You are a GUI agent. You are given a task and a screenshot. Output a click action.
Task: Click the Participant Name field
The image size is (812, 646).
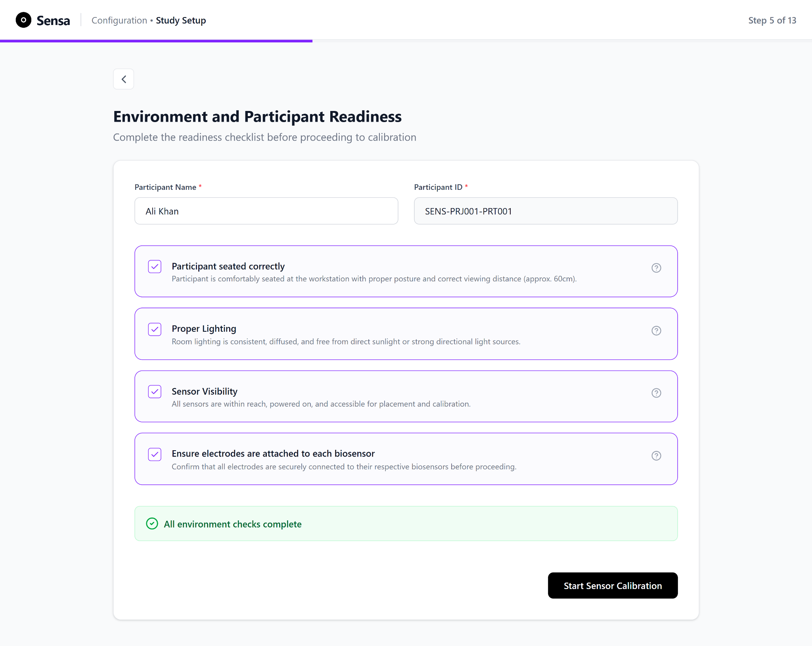point(266,211)
